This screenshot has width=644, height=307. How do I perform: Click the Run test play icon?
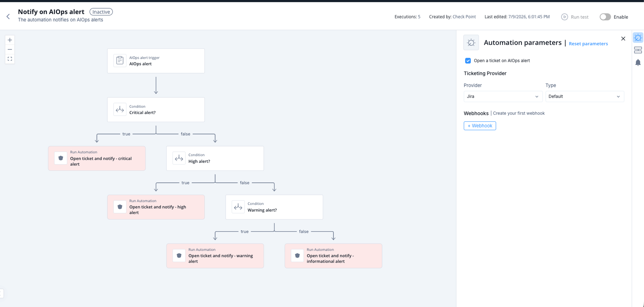coord(564,17)
